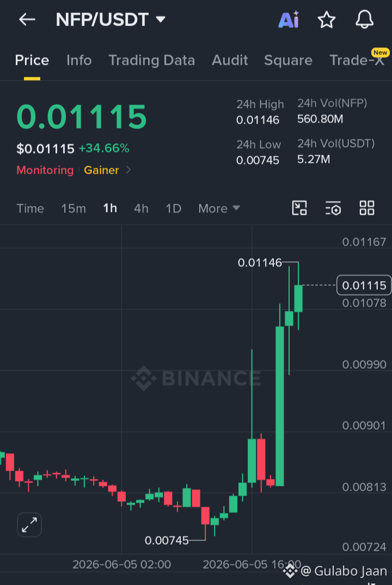Open the Audit tab
Screen dimensions: 392x585
tap(230, 60)
